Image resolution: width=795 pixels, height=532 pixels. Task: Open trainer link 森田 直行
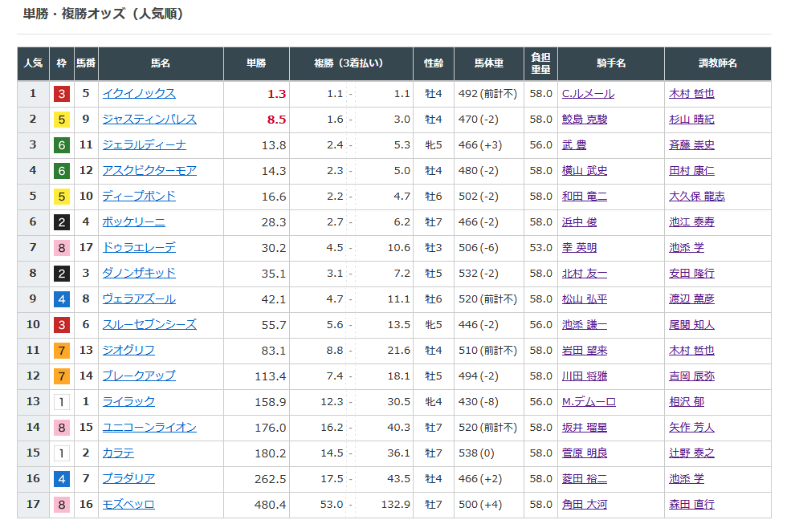click(691, 505)
